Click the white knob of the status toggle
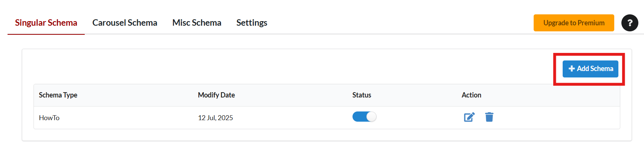 (371, 117)
